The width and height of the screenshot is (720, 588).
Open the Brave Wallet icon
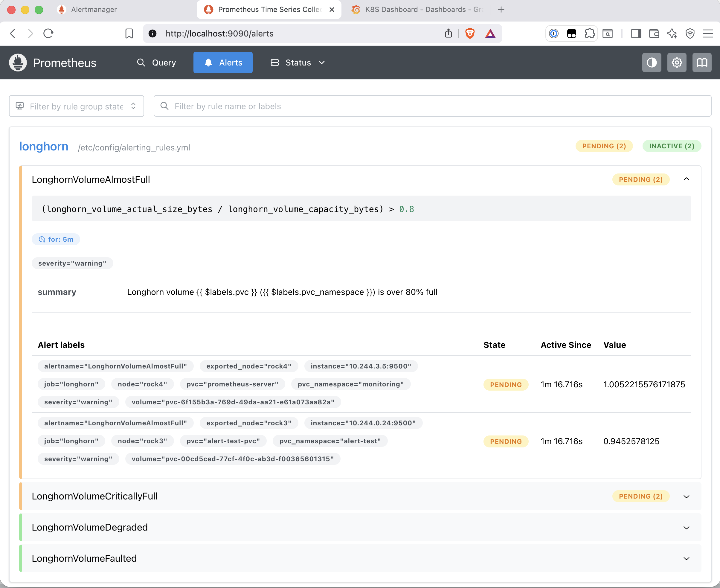(654, 33)
